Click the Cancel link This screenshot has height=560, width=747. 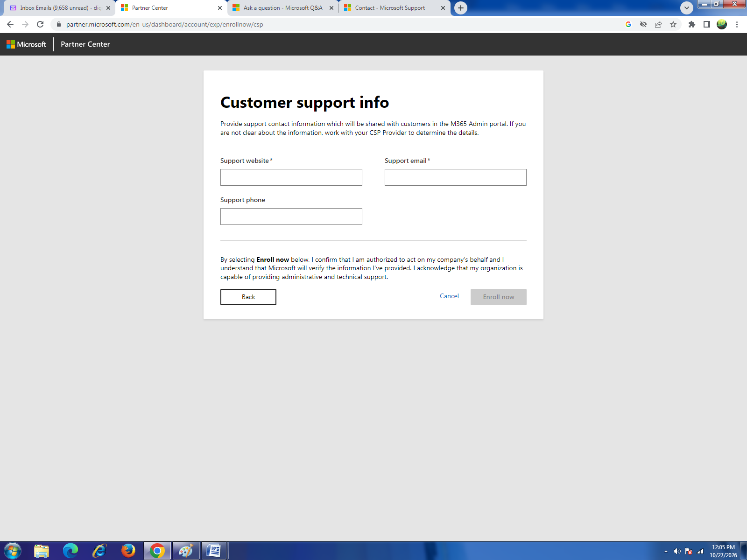[x=449, y=296]
